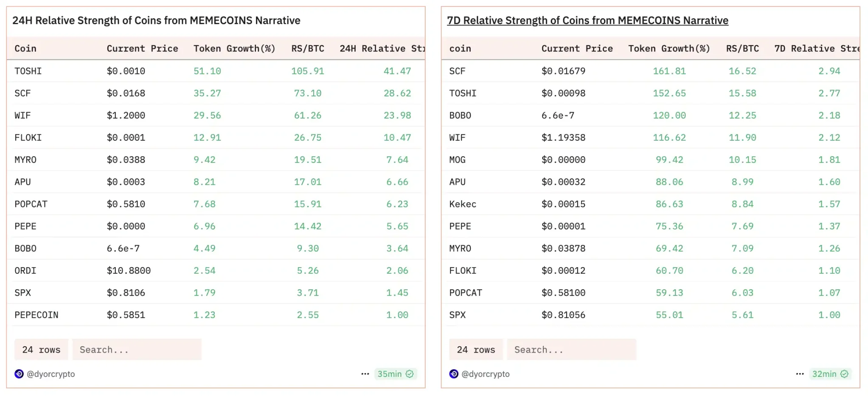Click the 7D Relative Strength column header

tap(816, 48)
